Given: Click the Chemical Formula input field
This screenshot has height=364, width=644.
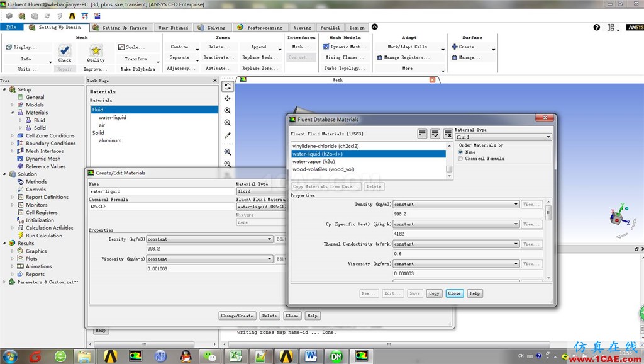Looking at the screenshot, I should [x=162, y=207].
